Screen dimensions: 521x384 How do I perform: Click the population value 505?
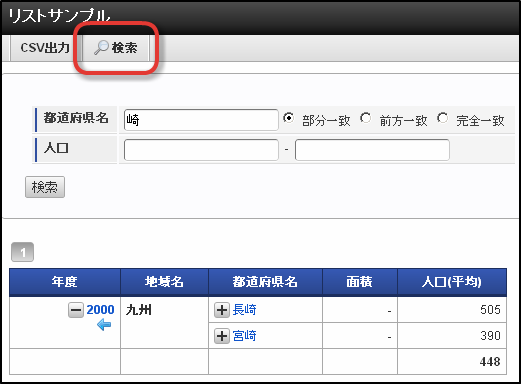click(x=490, y=310)
